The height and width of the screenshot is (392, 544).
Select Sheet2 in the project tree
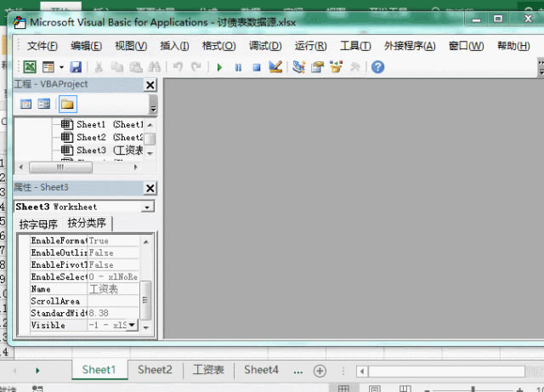point(91,137)
